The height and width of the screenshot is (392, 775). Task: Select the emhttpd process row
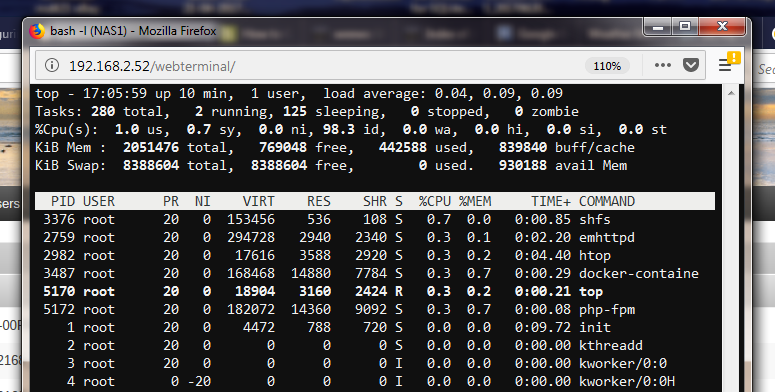pos(375,238)
